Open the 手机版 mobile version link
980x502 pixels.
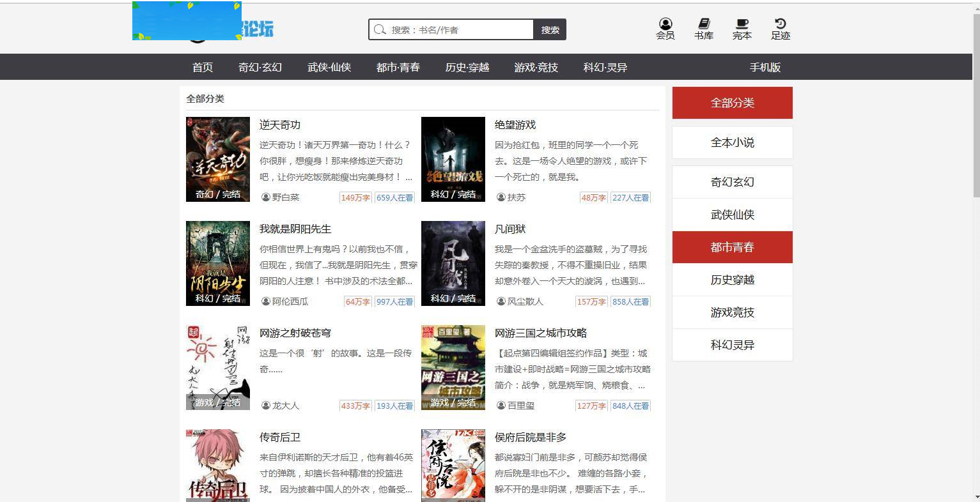click(x=765, y=66)
